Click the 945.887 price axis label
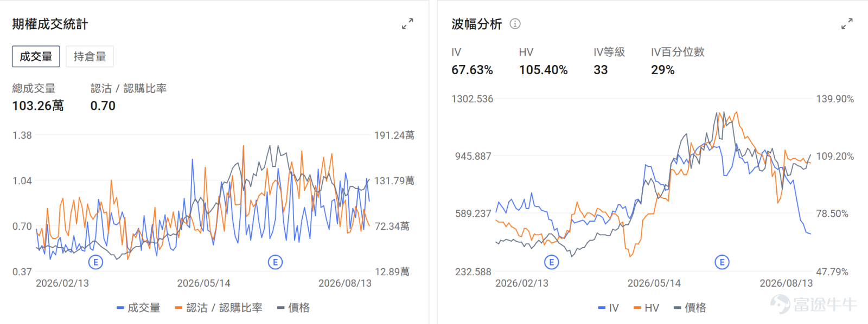Viewport: 868px width, 324px height. pyautogui.click(x=473, y=156)
